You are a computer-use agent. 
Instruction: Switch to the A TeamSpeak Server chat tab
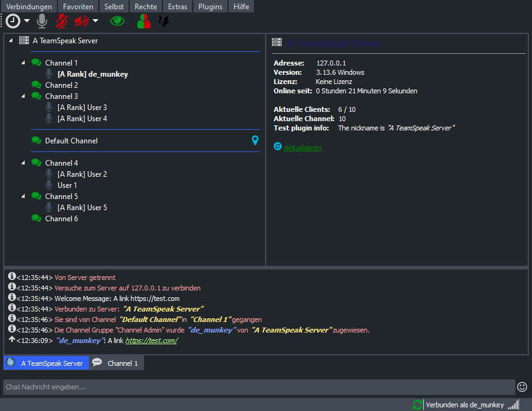[46, 363]
